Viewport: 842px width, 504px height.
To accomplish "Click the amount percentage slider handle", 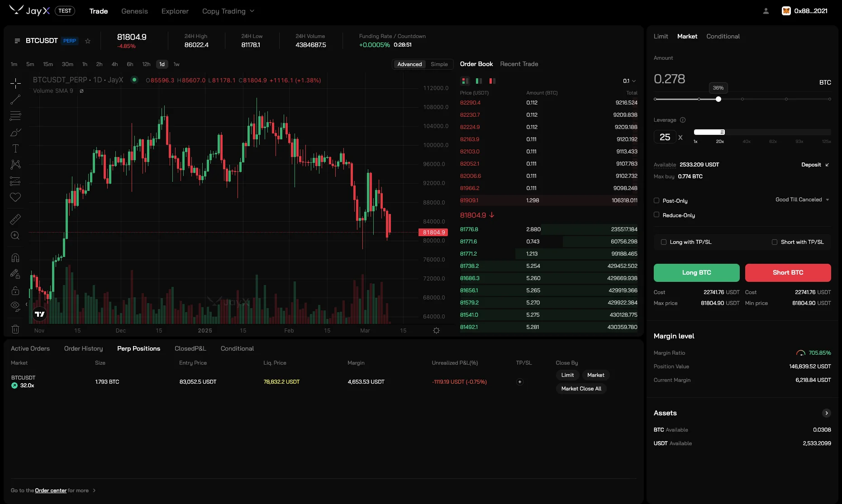I will 718,99.
